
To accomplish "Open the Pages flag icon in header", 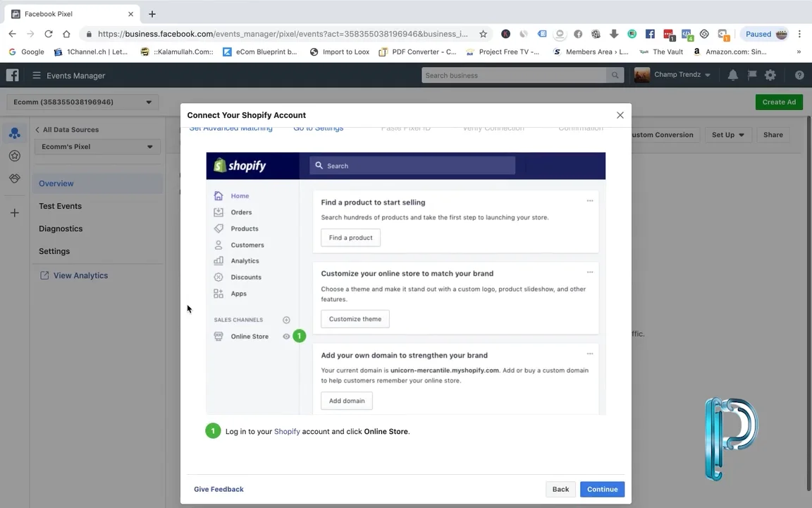I will [x=752, y=75].
